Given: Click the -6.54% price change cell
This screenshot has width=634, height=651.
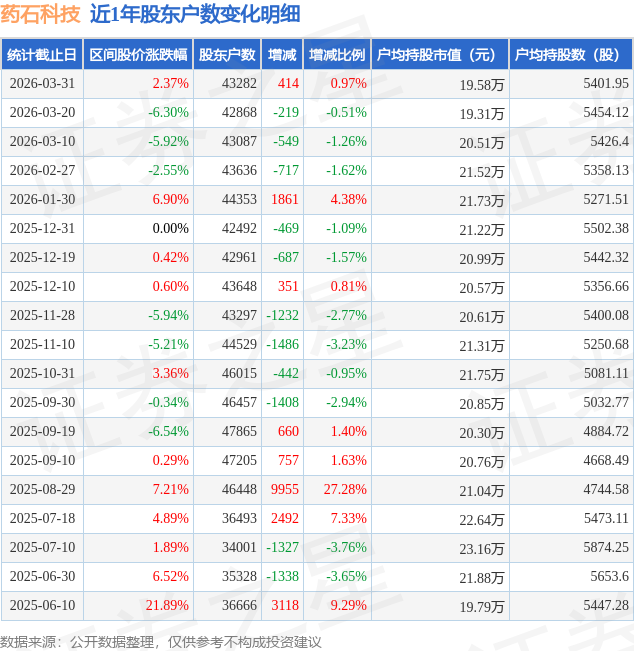Looking at the screenshot, I should [168, 432].
